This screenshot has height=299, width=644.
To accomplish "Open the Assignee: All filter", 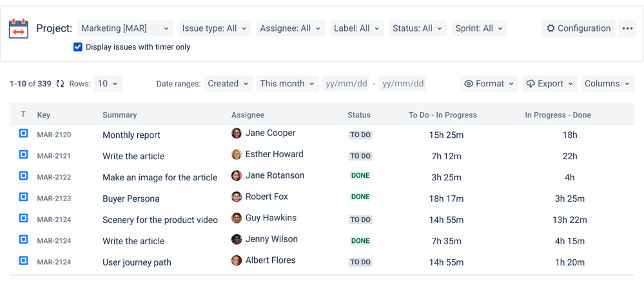I will (x=291, y=28).
